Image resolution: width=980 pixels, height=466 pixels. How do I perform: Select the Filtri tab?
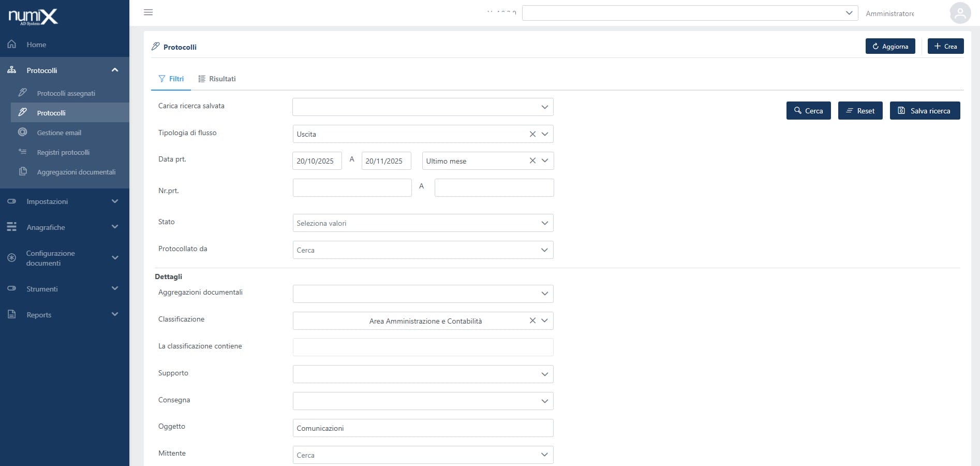tap(171, 79)
